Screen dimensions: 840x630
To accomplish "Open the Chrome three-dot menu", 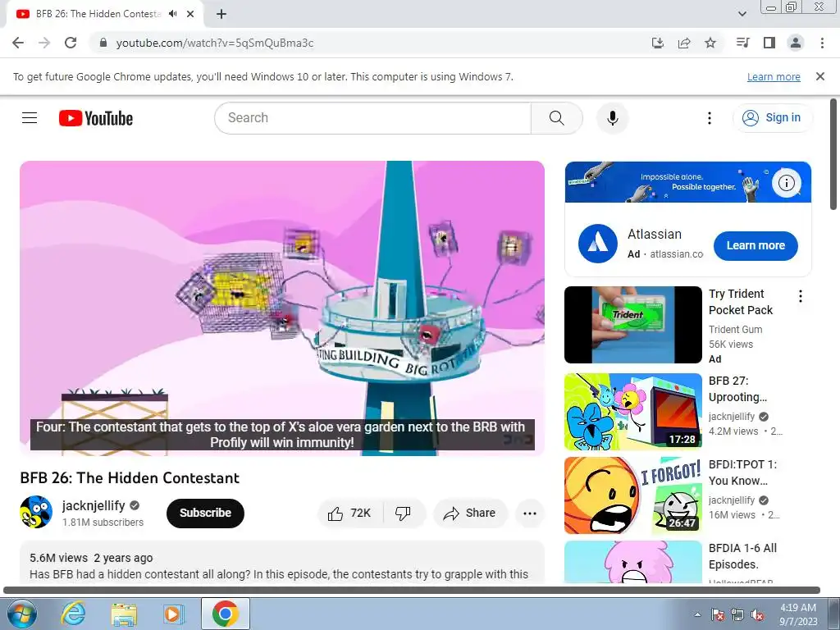I will coord(822,43).
